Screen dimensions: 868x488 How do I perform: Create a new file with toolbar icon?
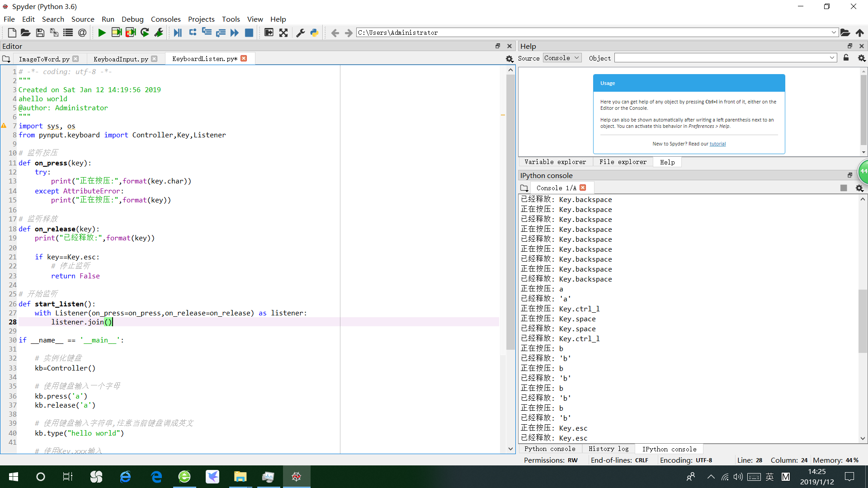click(12, 33)
